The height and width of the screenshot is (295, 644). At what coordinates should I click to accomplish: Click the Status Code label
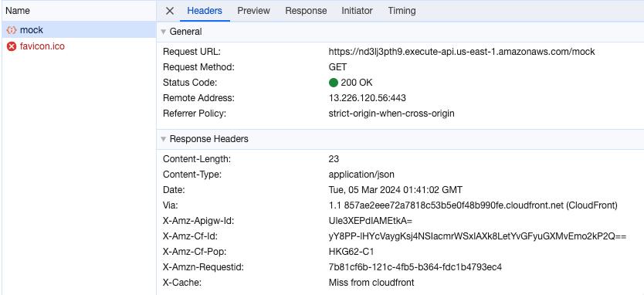point(190,83)
